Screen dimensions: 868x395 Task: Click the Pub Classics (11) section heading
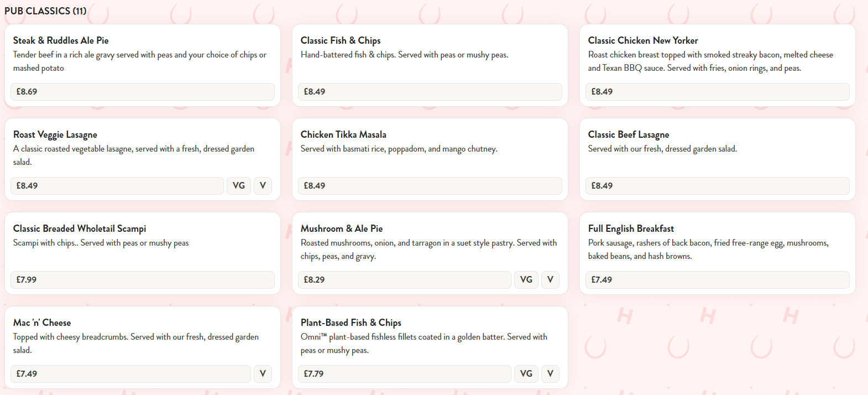point(45,11)
